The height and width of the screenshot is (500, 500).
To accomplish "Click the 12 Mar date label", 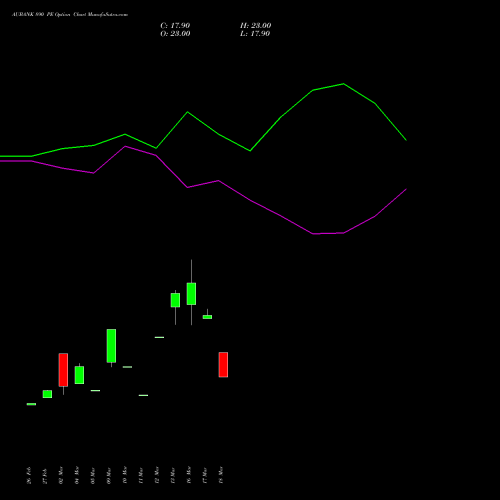I will (157, 475).
